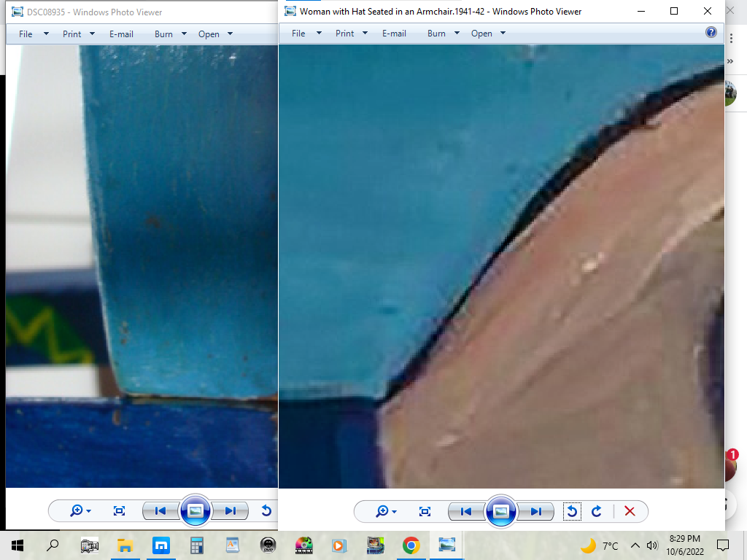Viewport: 747px width, 560px height.
Task: Minimize the Woman with Hat window
Action: click(x=641, y=11)
